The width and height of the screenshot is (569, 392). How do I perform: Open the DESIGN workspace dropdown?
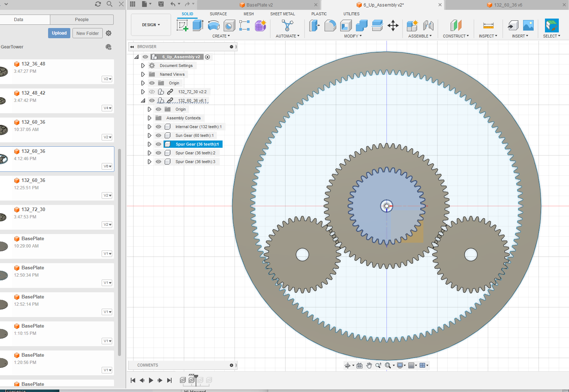[x=150, y=24]
